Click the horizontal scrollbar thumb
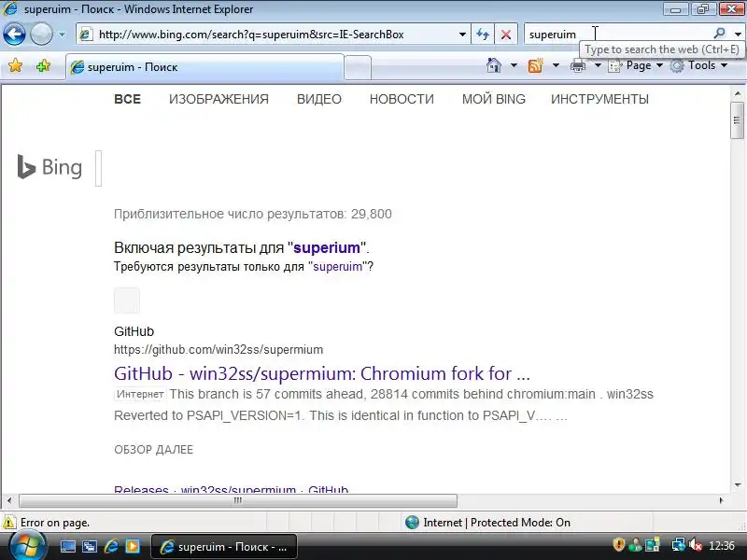The width and height of the screenshot is (747, 560). (x=238, y=500)
